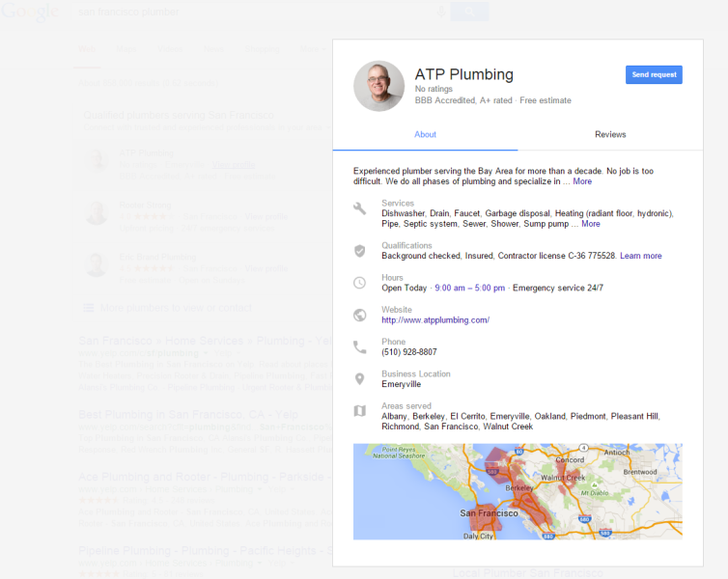
Task: Click the ATP Plumbing listing avatar
Action: pos(98,161)
